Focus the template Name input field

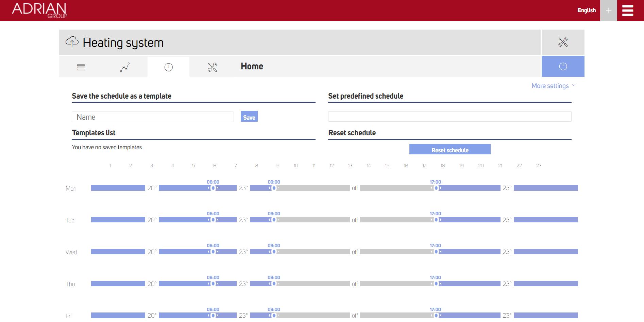[x=153, y=117]
